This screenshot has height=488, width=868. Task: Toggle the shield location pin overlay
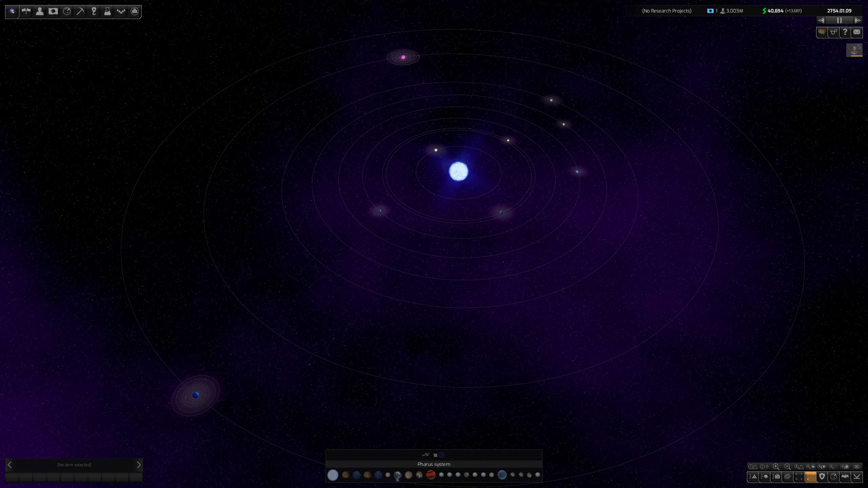pos(822,476)
